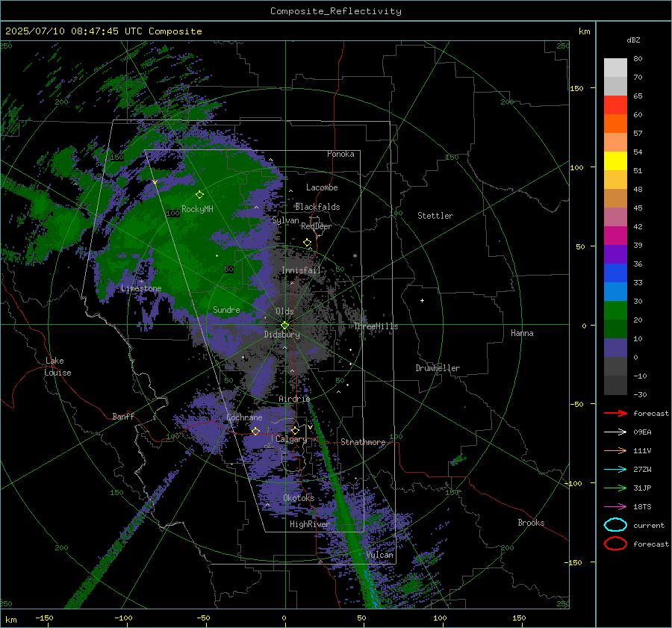Click the Sundre town label

tap(226, 310)
